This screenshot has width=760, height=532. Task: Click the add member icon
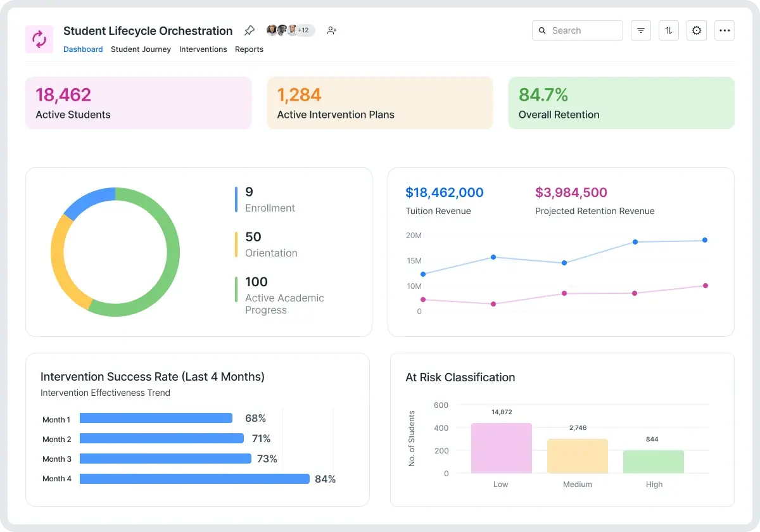click(331, 30)
